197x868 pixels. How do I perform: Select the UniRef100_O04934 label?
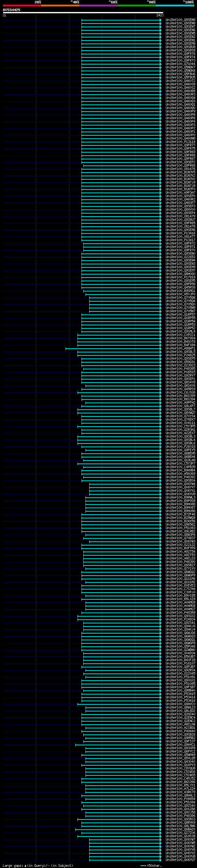pyautogui.click(x=180, y=653)
